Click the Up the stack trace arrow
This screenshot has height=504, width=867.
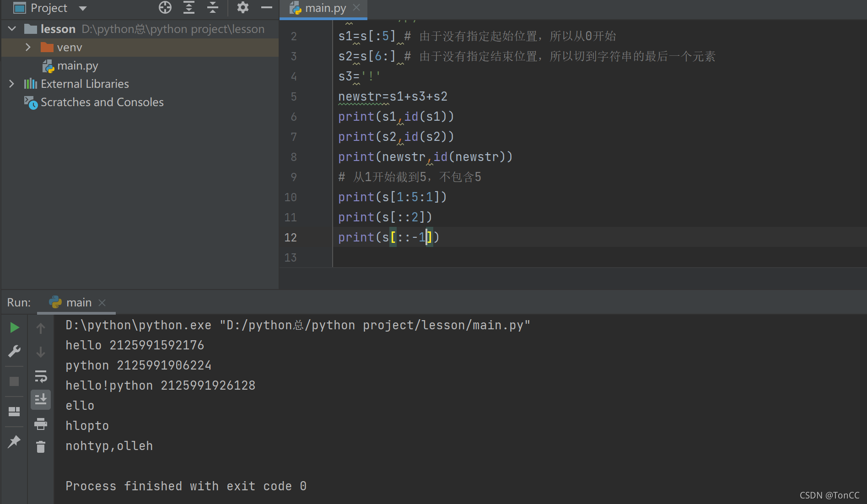[x=41, y=327]
